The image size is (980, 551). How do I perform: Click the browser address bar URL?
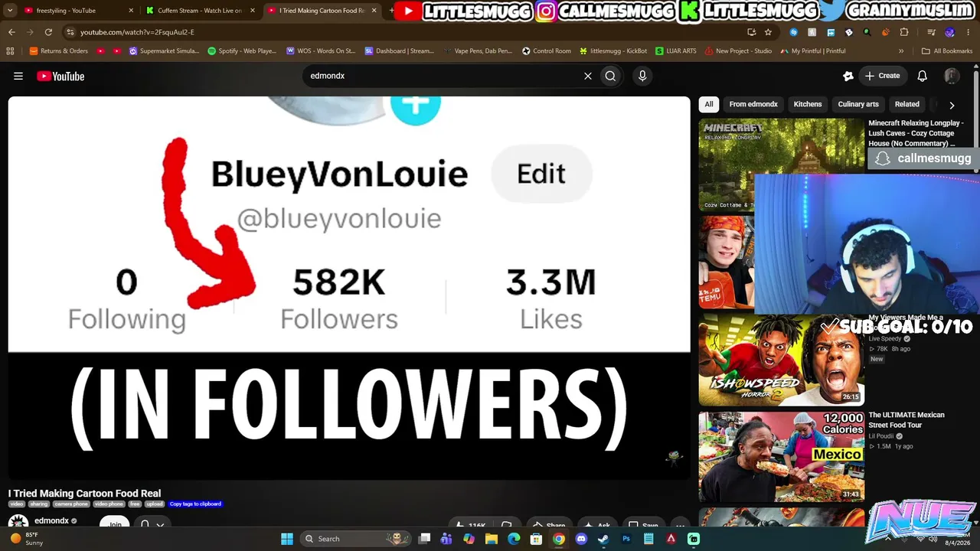coord(137,32)
